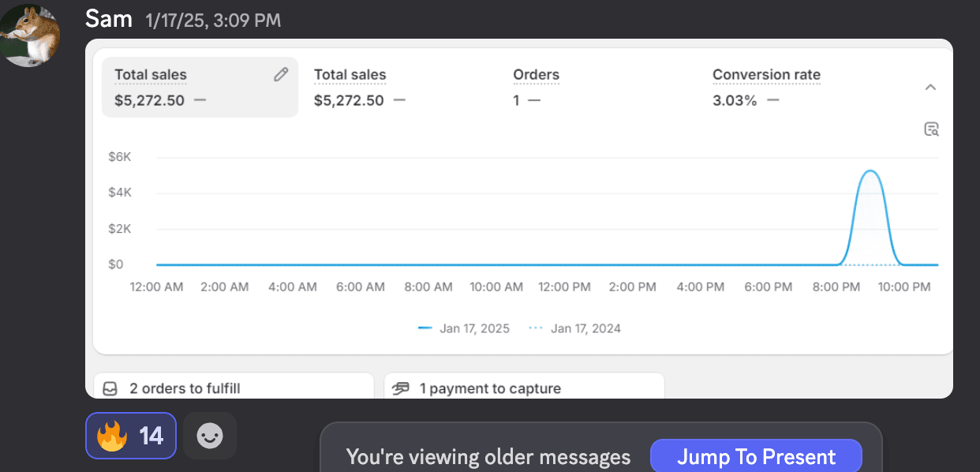Click the pencil edit icon on Total sales
The height and width of the screenshot is (472, 980).
click(x=281, y=75)
